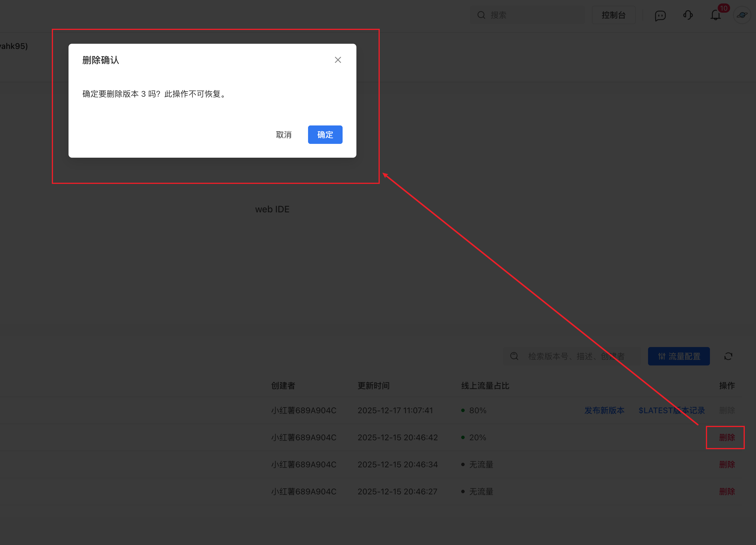
Task: Click the 发布新版本 link
Action: click(x=604, y=410)
